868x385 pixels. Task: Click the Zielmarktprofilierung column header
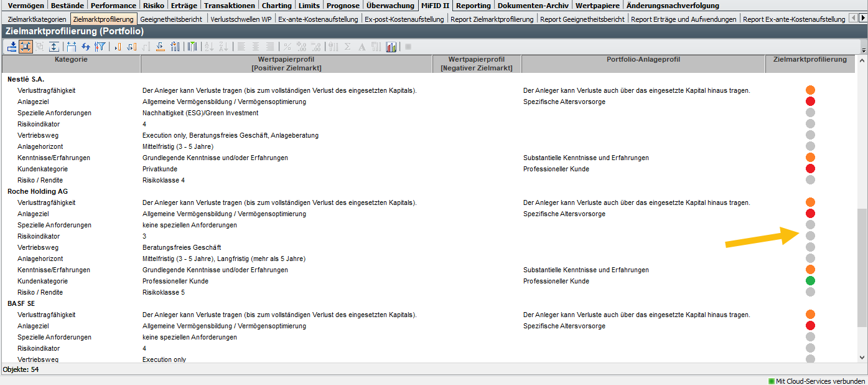(810, 60)
